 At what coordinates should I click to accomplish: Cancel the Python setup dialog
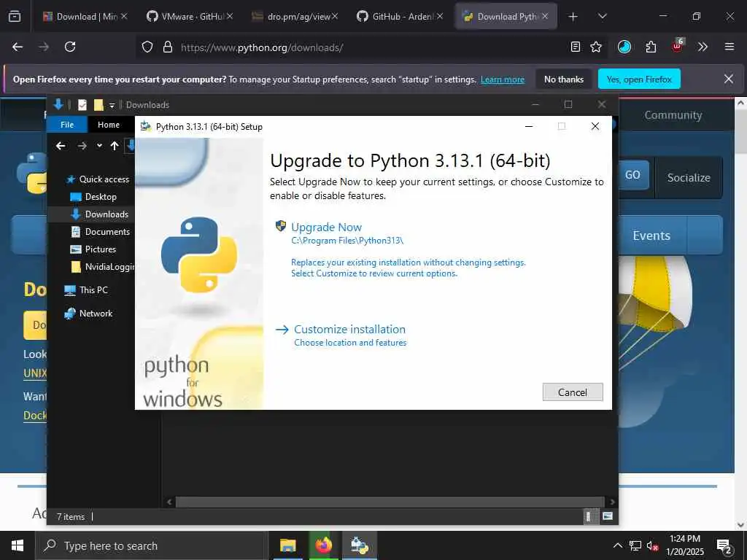pyautogui.click(x=573, y=392)
